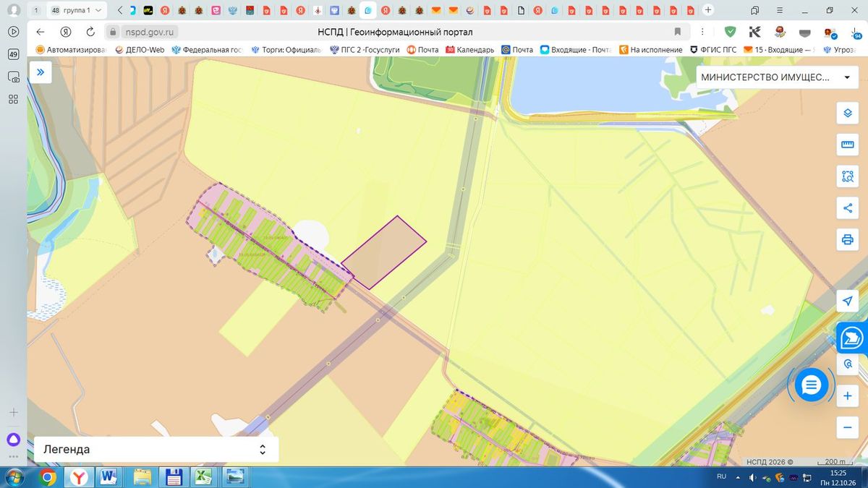Select the purple outlined land parcel
This screenshot has width=868, height=488.
(383, 252)
